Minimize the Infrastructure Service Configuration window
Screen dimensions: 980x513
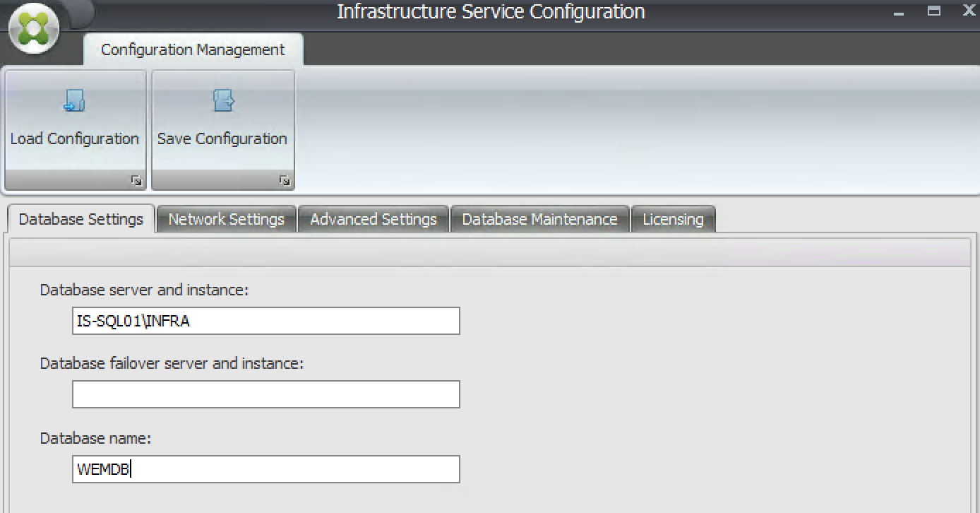(x=899, y=13)
